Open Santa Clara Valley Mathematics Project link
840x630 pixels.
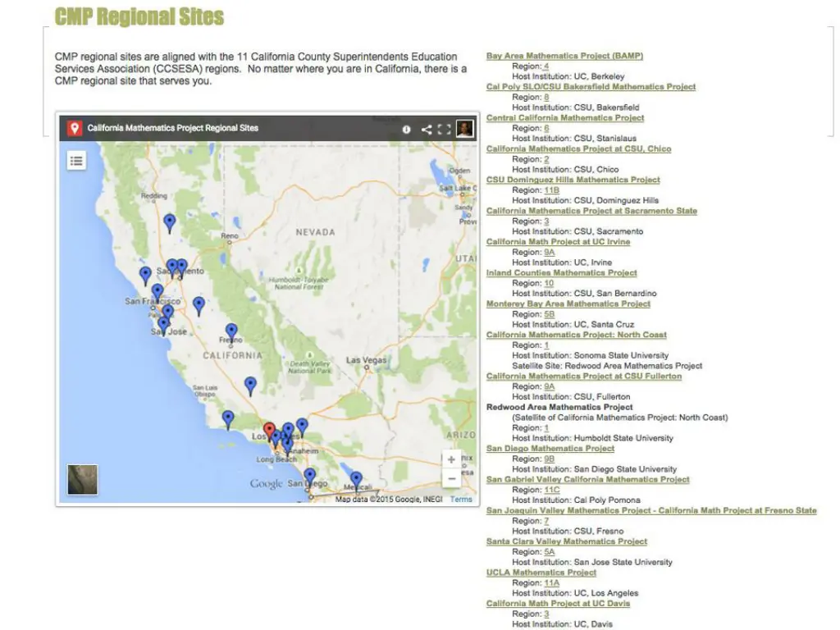(x=567, y=542)
